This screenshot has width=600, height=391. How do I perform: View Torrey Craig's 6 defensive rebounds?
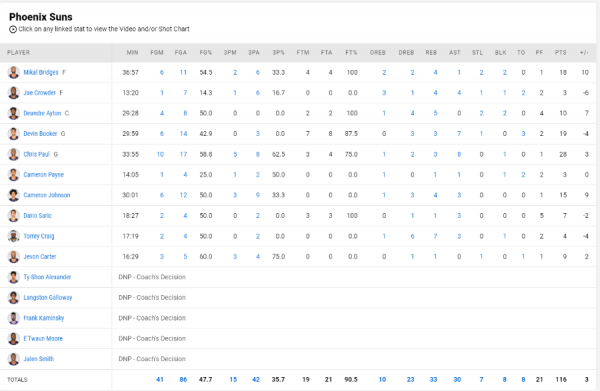coord(412,236)
